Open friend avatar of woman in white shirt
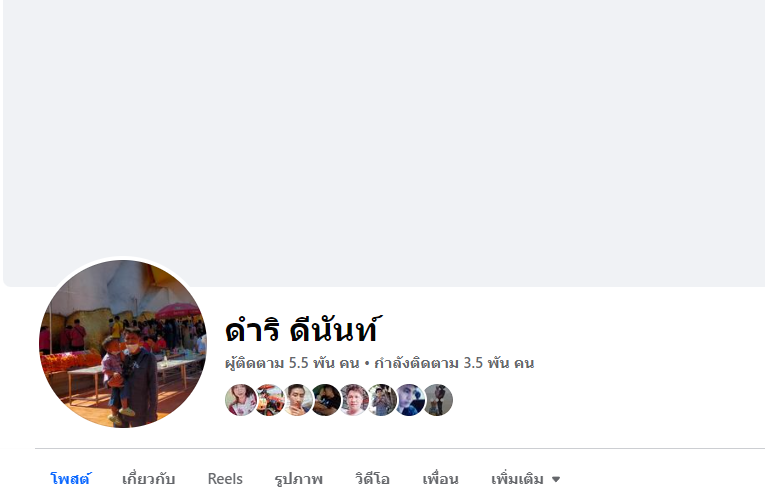The height and width of the screenshot is (492, 765). pyautogui.click(x=241, y=400)
